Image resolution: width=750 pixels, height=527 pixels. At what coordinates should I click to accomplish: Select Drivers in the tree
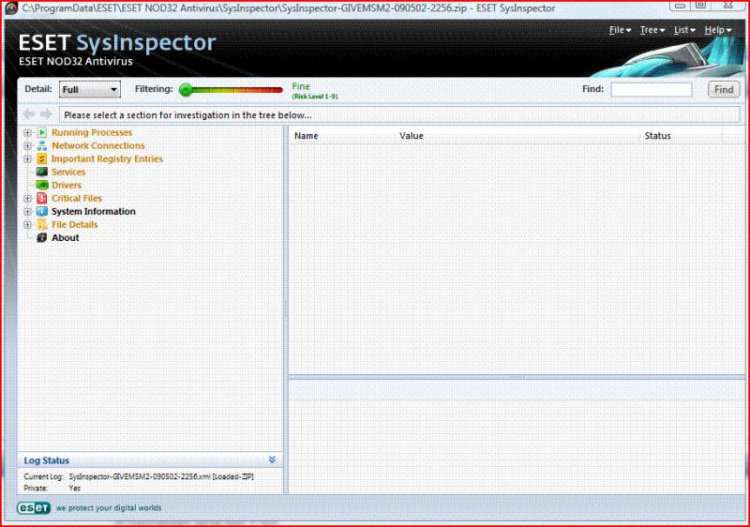(66, 185)
